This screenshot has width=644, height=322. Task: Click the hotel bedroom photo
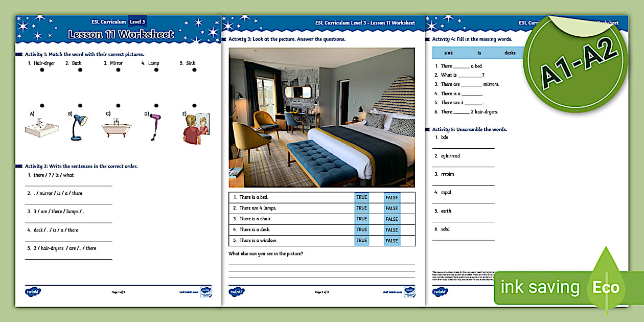(x=322, y=118)
